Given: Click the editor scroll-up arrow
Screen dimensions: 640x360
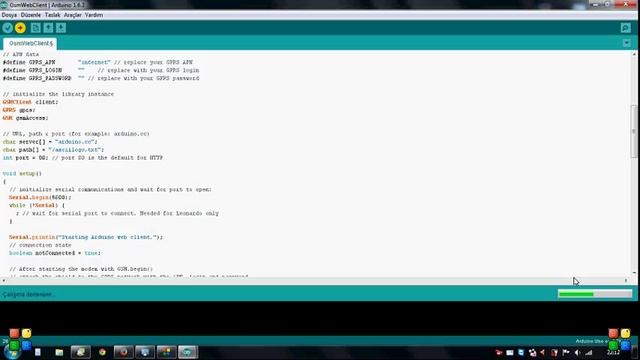Looking at the screenshot, I should coord(634,54).
